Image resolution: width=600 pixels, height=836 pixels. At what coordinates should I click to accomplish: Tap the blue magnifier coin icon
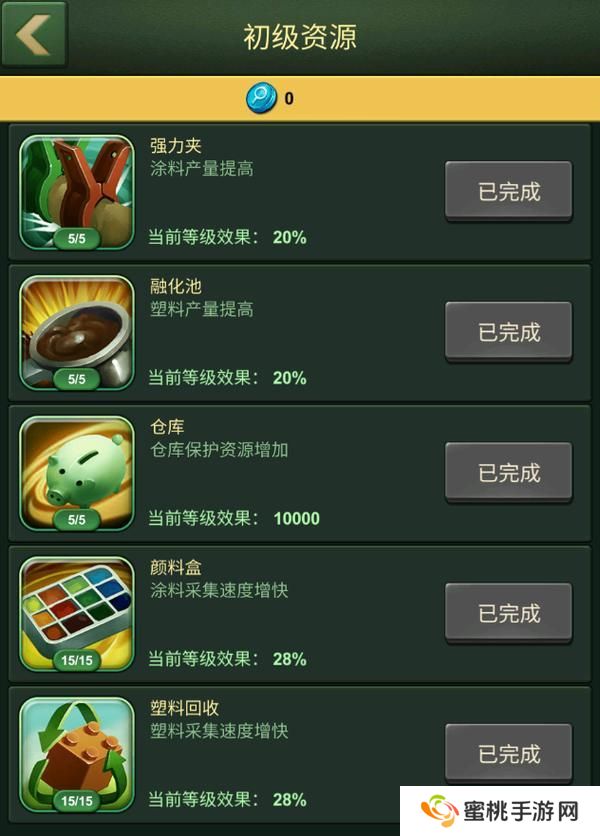[x=261, y=98]
